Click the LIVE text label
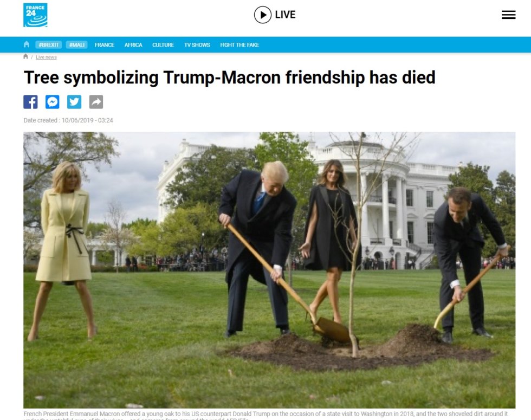This screenshot has height=420, width=531. (285, 15)
